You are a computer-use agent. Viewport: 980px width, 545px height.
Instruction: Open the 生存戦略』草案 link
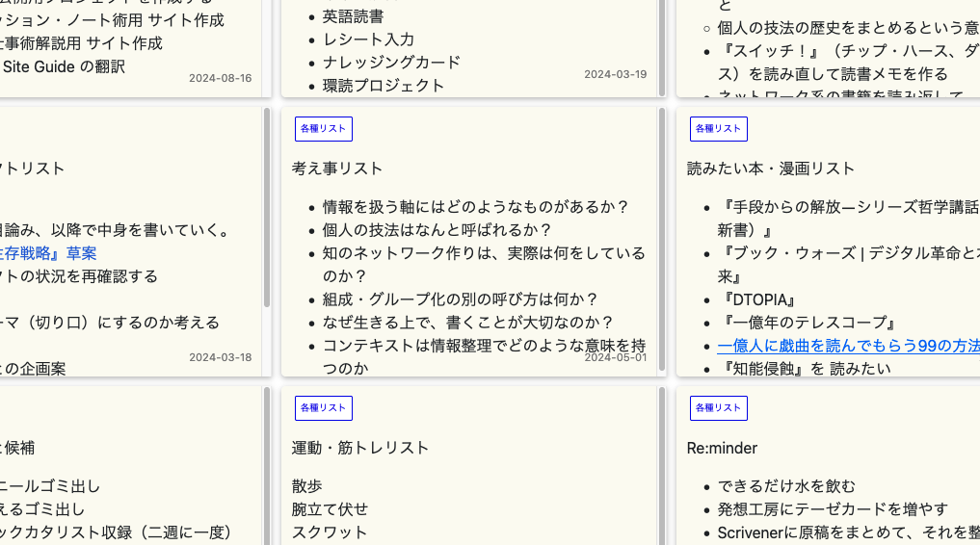click(x=48, y=253)
